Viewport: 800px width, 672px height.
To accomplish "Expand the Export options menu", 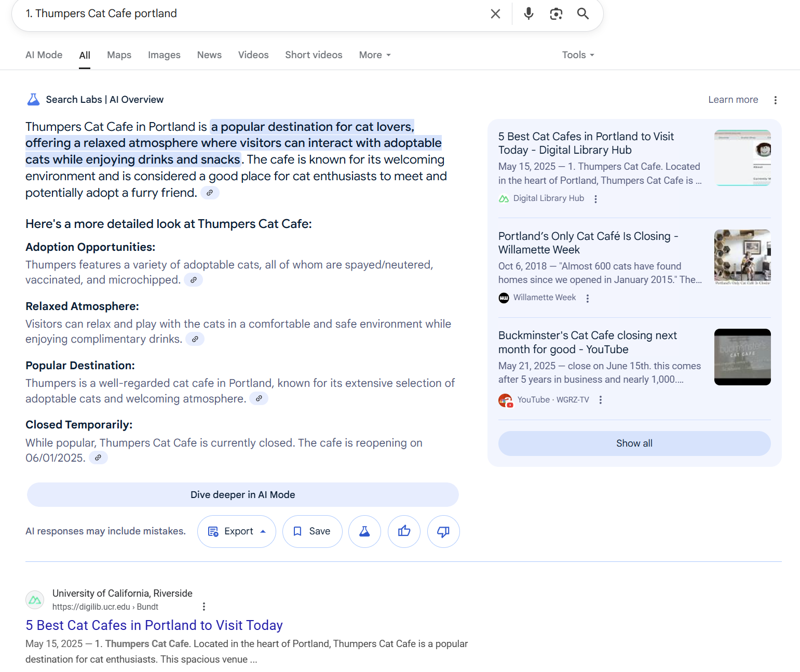I will pos(237,531).
